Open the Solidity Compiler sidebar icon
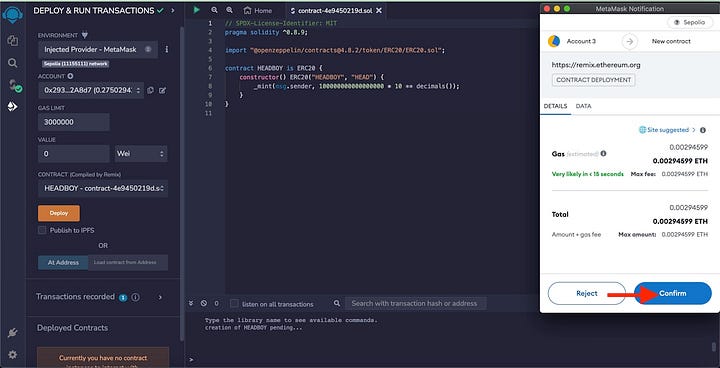720x368 pixels. 14,86
